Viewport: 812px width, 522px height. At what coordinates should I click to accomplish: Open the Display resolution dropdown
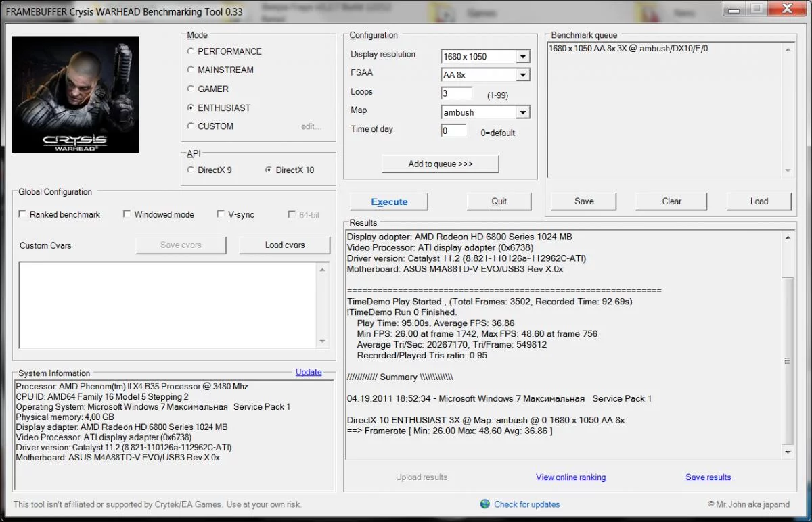click(x=522, y=57)
